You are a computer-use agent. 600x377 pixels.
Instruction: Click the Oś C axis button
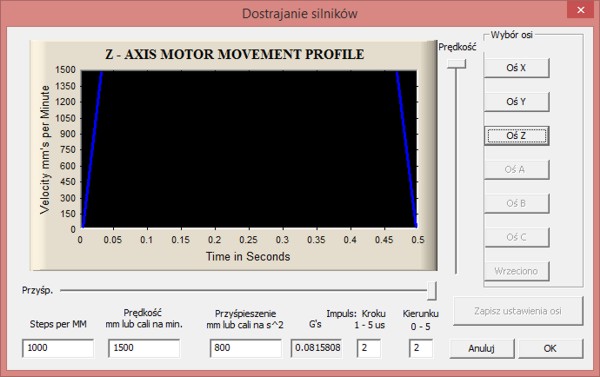(x=516, y=237)
